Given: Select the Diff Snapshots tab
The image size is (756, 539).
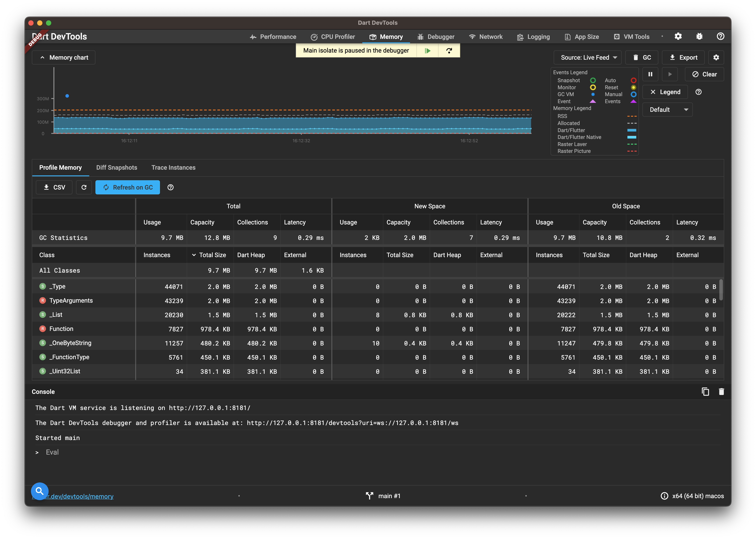Looking at the screenshot, I should [x=117, y=168].
